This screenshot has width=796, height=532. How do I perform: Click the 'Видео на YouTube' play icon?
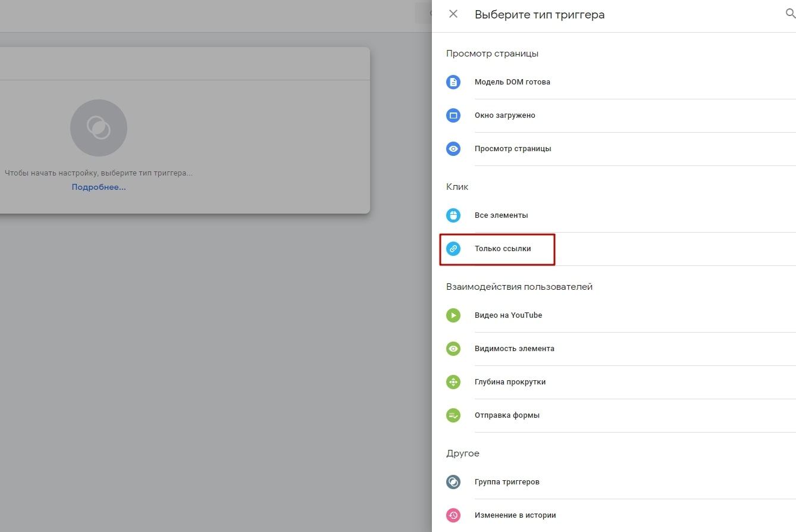pyautogui.click(x=453, y=315)
